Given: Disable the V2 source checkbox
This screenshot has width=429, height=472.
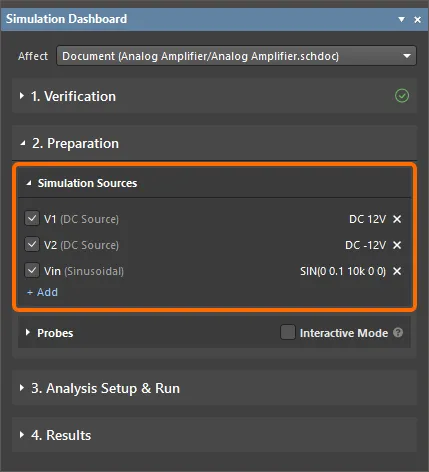Looking at the screenshot, I should coord(32,245).
